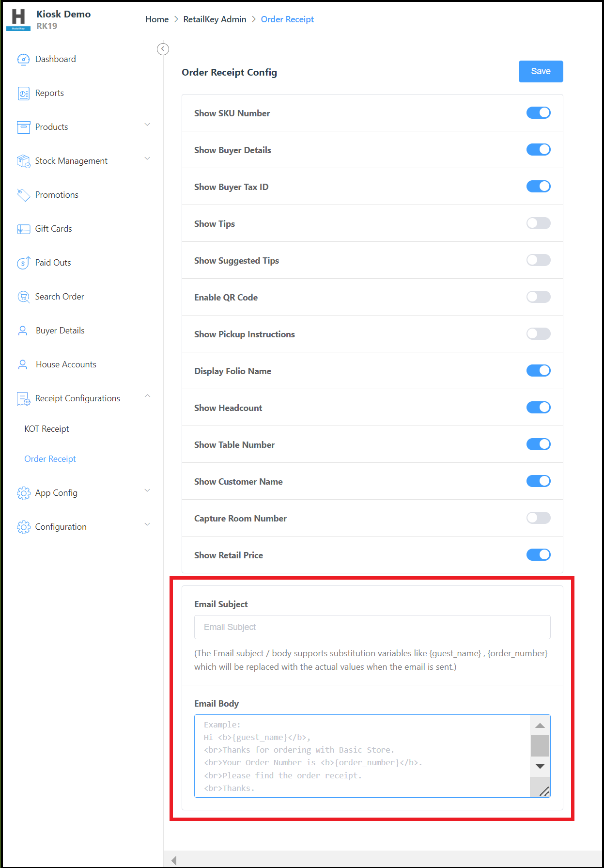Screen dimensions: 604x868
Task: Click the Dashboard gauge icon in sidebar
Action: [x=23, y=59]
